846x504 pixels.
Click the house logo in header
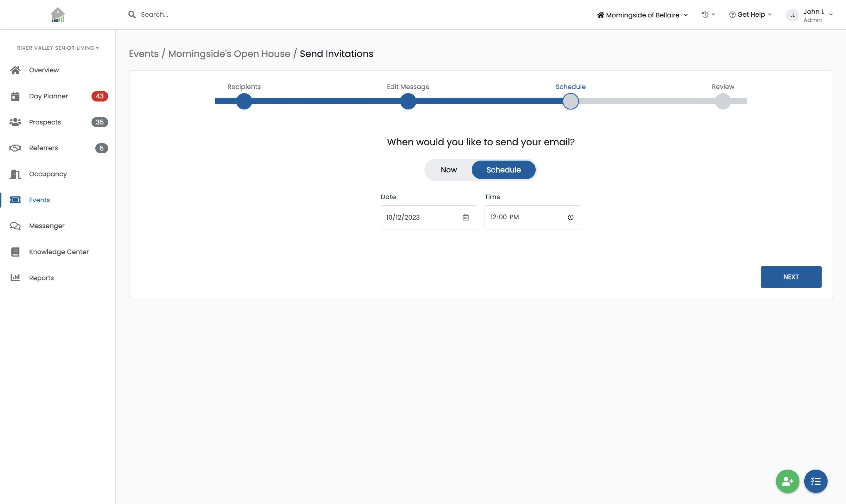(x=58, y=15)
